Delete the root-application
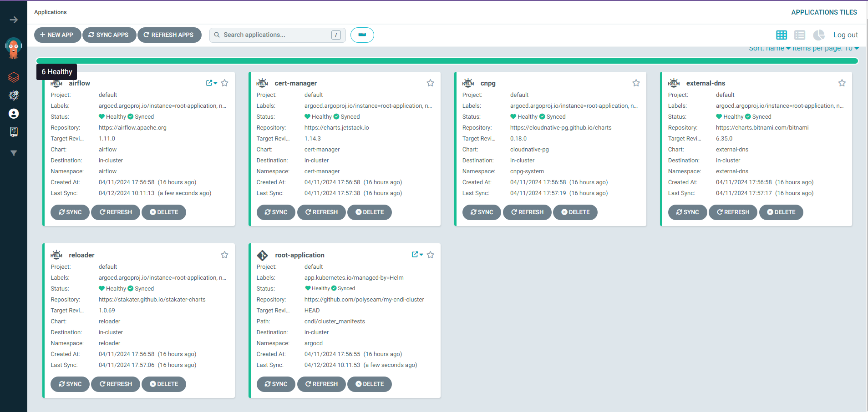 [370, 384]
